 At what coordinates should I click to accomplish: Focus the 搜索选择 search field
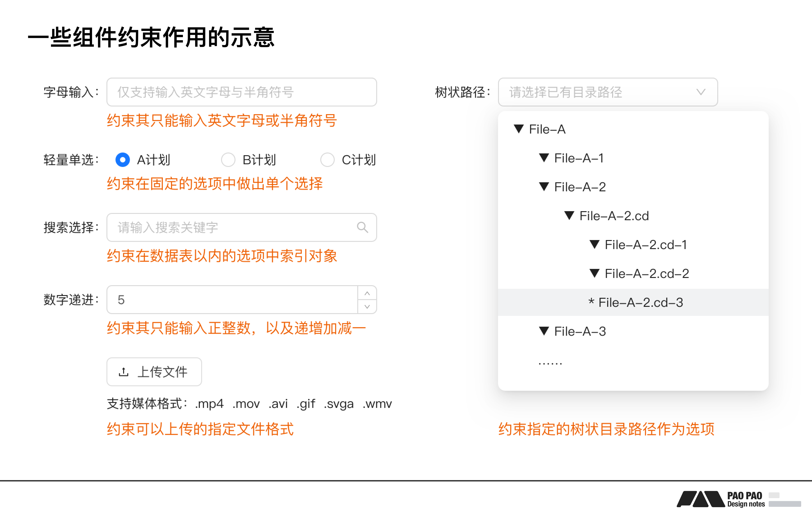click(241, 227)
